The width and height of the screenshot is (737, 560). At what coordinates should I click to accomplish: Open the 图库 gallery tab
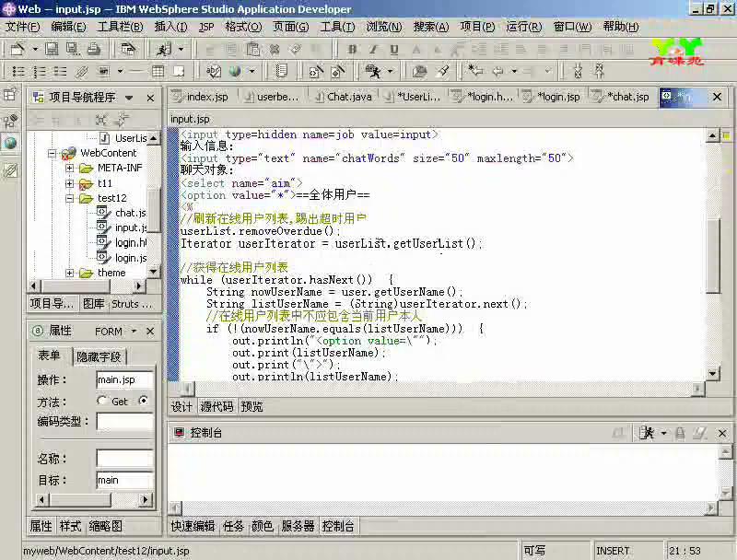coord(94,304)
